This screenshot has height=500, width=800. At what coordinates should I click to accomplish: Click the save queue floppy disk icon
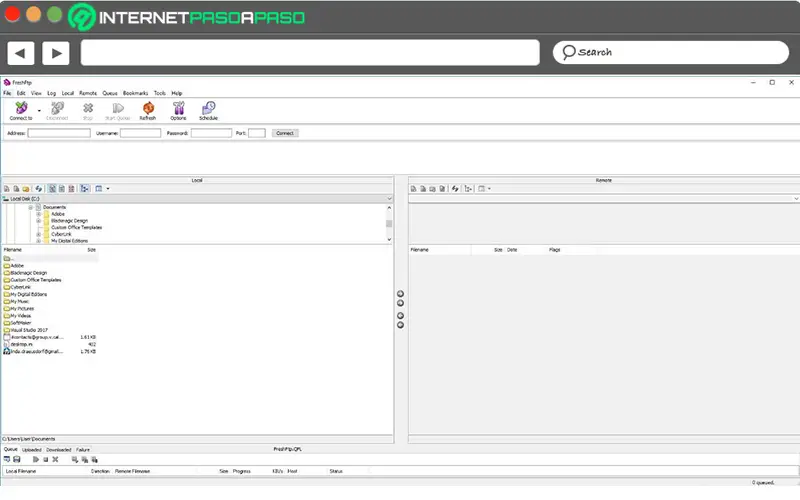click(16, 460)
